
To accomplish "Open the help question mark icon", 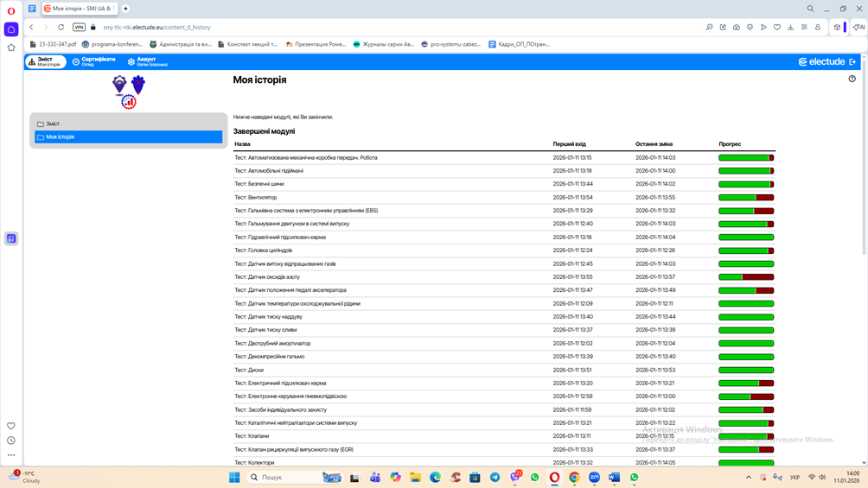I will tap(852, 79).
